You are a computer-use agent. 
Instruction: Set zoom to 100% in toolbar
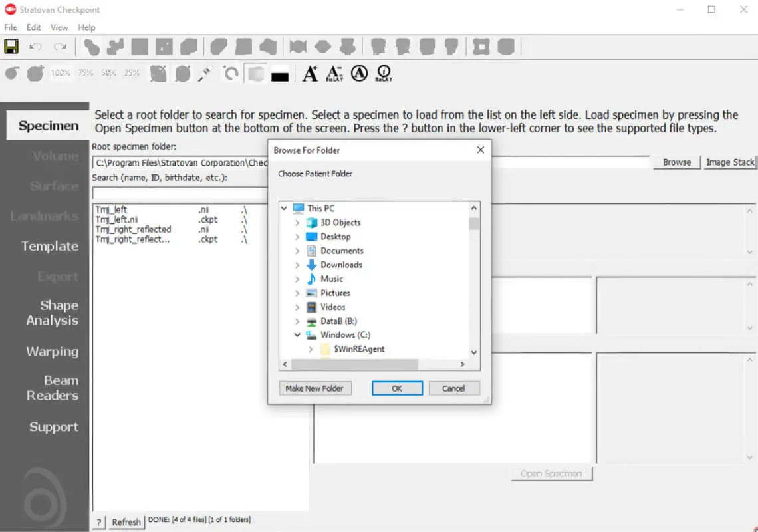tap(61, 73)
